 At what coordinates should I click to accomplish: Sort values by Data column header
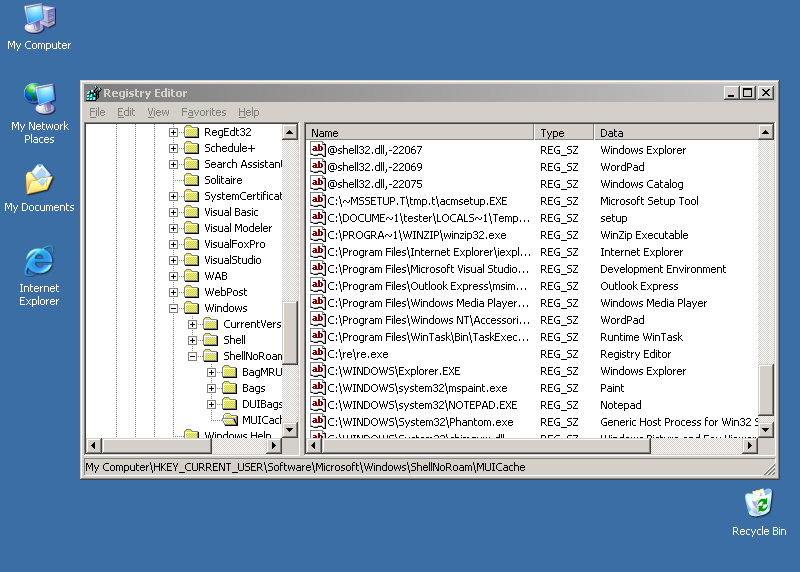[676, 133]
